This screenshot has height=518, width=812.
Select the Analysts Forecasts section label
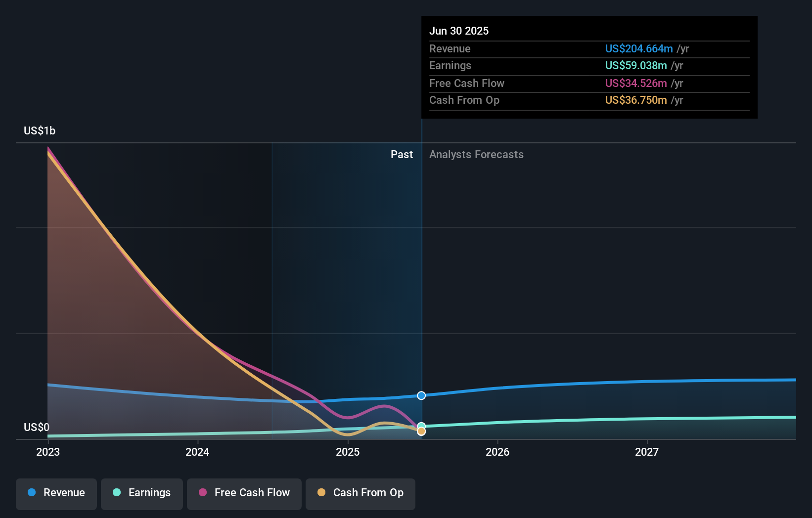pos(476,155)
